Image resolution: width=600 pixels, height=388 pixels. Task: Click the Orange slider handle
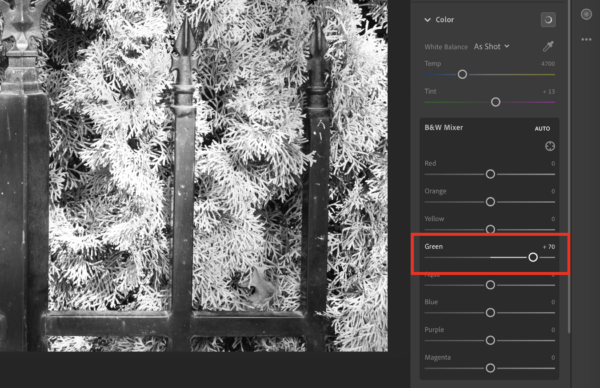click(490, 202)
